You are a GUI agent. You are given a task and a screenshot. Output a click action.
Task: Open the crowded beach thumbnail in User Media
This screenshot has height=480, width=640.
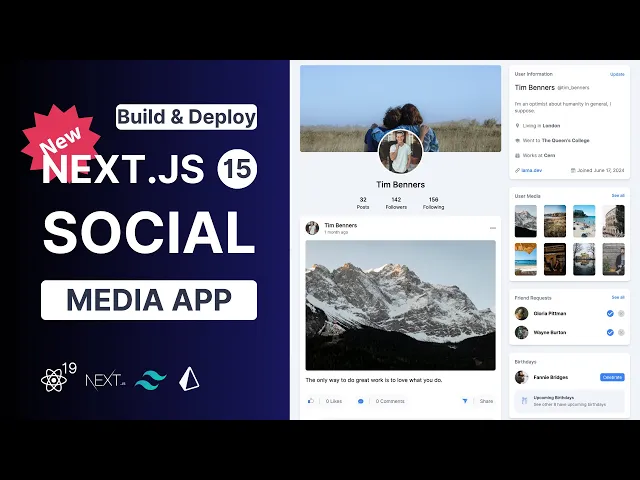click(x=584, y=221)
